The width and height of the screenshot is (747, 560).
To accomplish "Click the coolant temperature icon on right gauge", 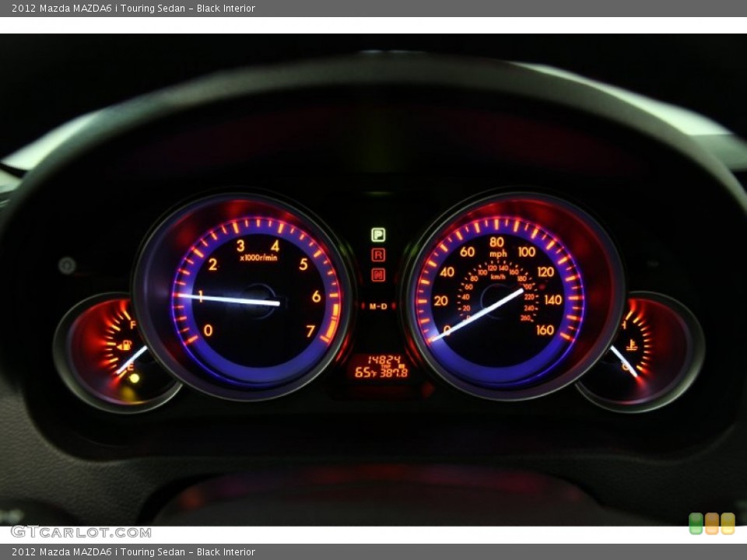I will 631,345.
